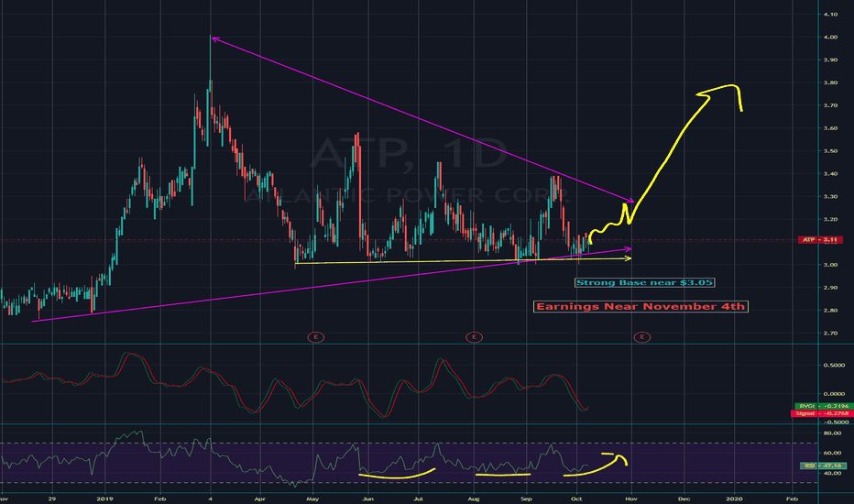Click the 2019 label on the time axis
Image resolution: width=854 pixels, height=504 pixels.
(x=104, y=499)
